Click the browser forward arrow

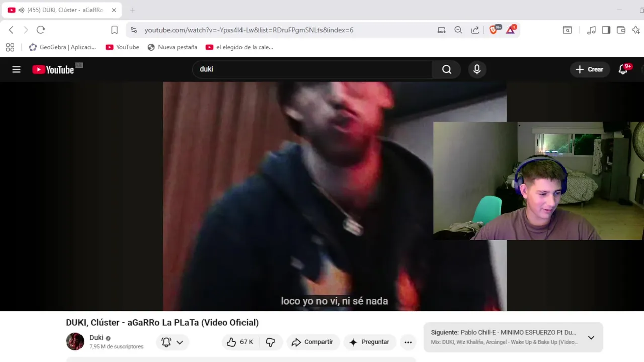[26, 30]
